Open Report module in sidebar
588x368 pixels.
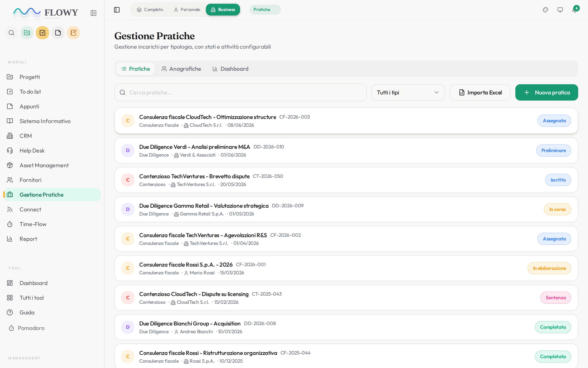52,239
